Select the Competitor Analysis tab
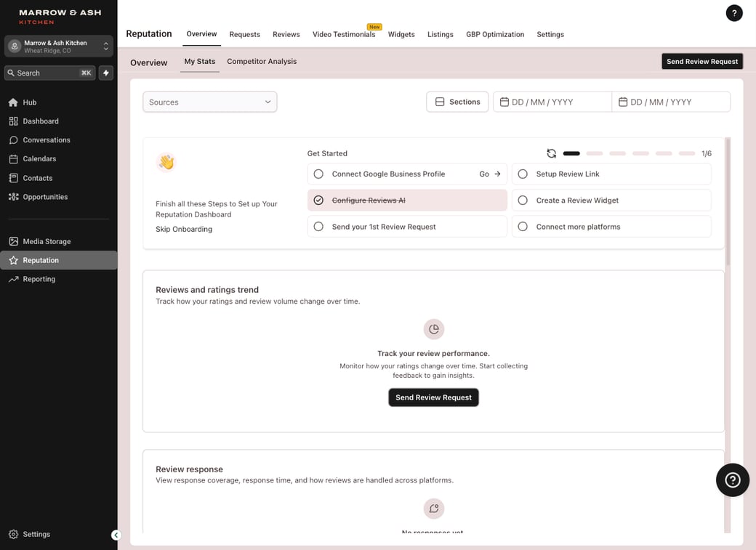Image resolution: width=756 pixels, height=550 pixels. (x=262, y=61)
